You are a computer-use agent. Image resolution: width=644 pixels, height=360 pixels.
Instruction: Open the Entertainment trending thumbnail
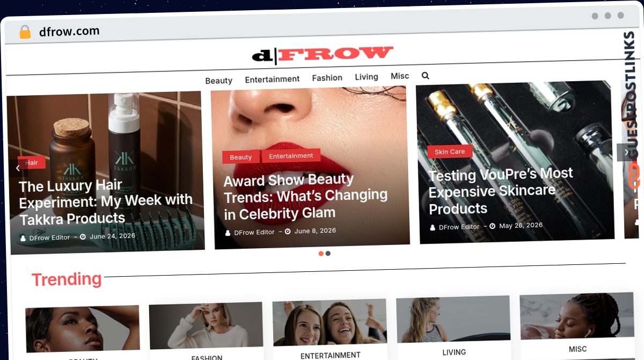coord(330,322)
